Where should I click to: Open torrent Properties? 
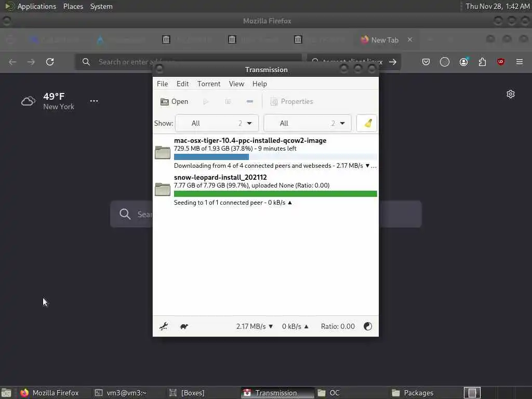point(292,101)
